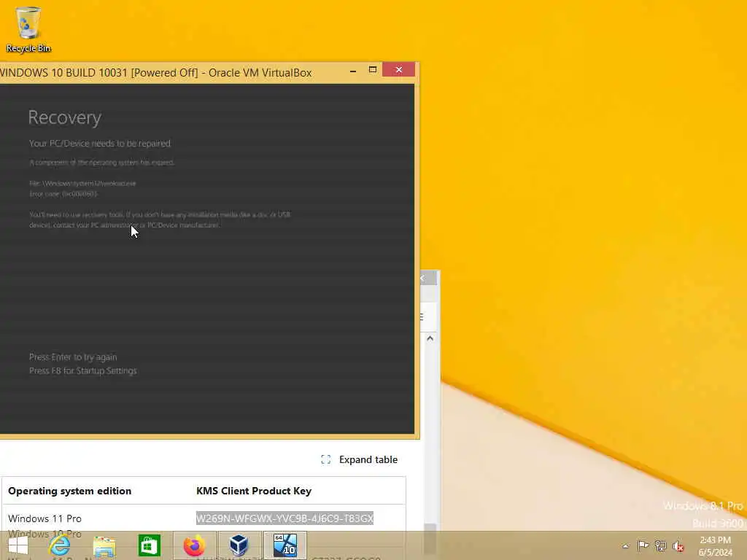Click the muted volume tray icon

click(678, 545)
